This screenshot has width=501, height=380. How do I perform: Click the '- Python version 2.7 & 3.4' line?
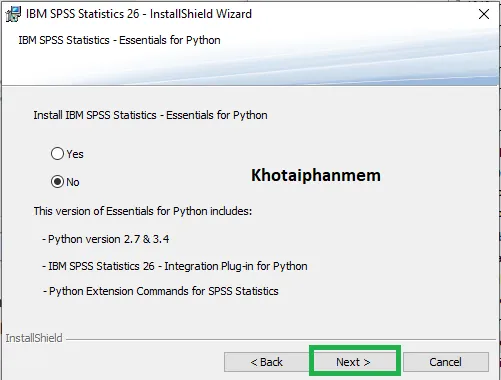[x=106, y=239]
